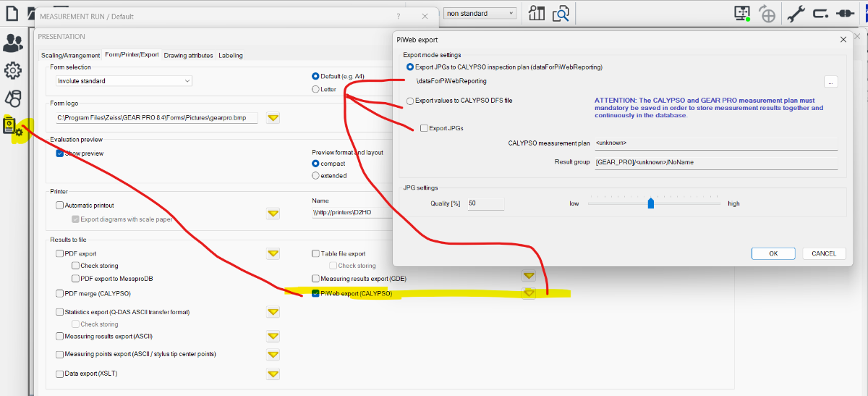Enable PDF export to MessproDB checkbox
Viewport: 868px width, 396px height.
click(x=76, y=278)
